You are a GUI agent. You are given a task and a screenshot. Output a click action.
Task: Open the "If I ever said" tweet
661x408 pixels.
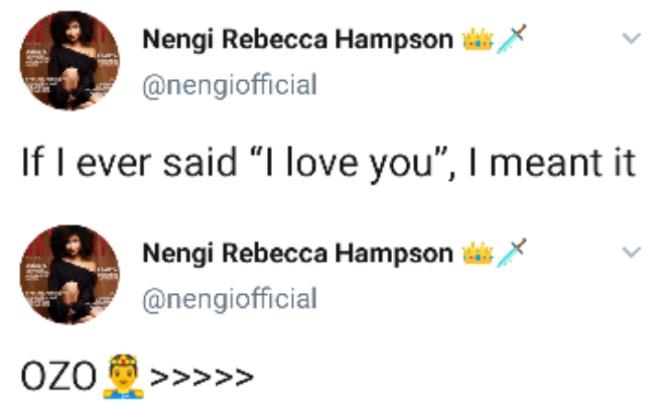tap(328, 163)
